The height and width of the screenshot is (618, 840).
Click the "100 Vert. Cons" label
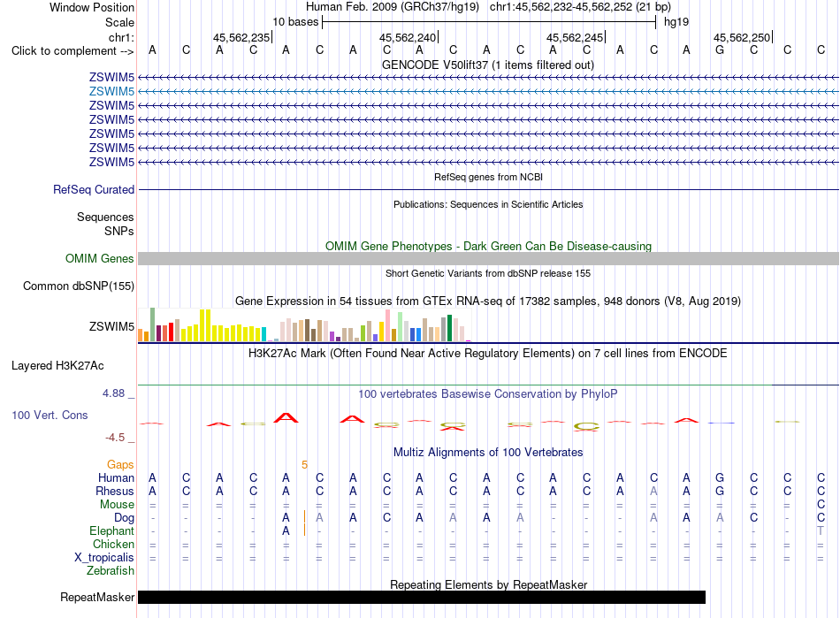click(x=50, y=415)
